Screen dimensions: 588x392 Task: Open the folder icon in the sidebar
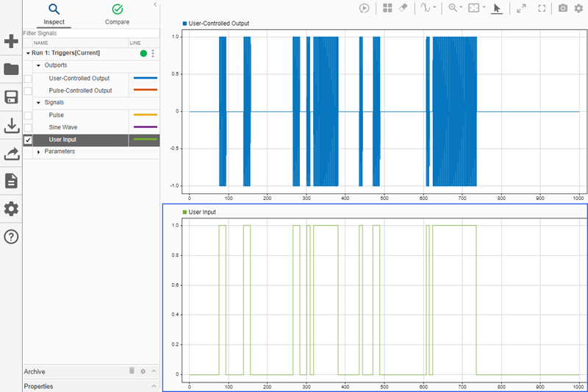click(x=11, y=69)
